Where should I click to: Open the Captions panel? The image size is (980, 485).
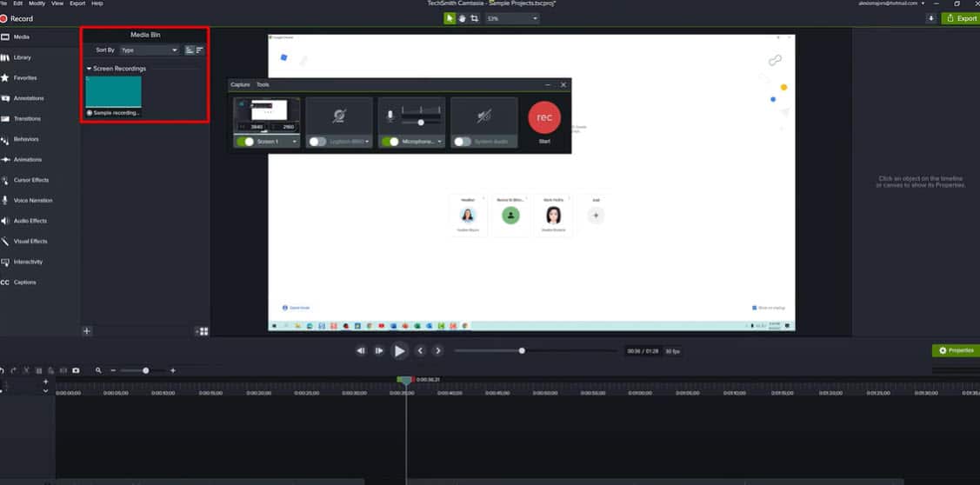(25, 282)
